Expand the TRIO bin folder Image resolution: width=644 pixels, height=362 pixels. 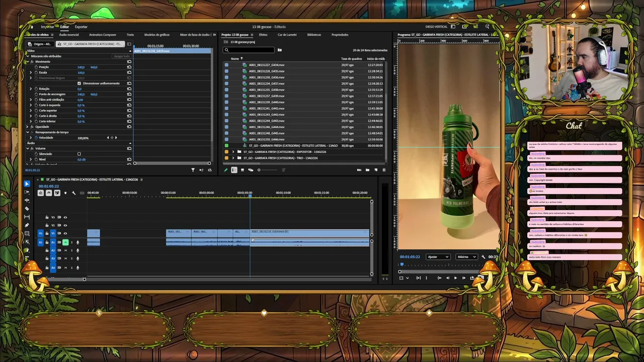[233, 158]
